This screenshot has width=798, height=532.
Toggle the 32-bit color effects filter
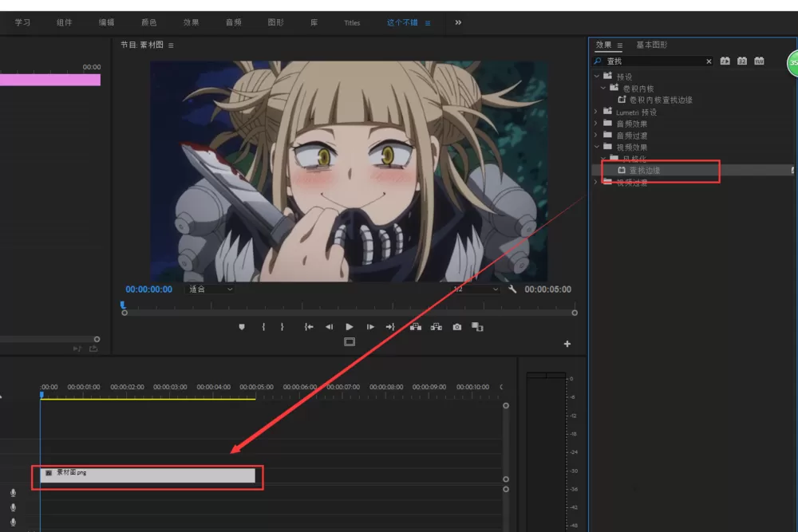point(742,61)
